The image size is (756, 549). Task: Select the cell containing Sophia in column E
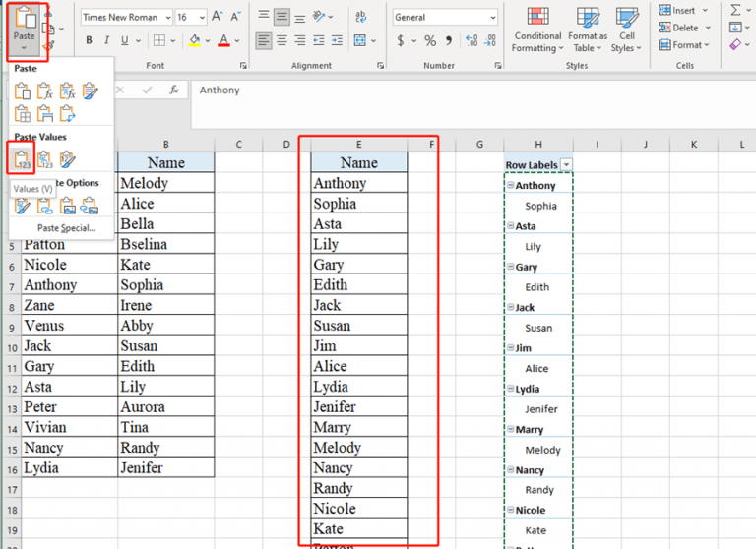tap(358, 204)
